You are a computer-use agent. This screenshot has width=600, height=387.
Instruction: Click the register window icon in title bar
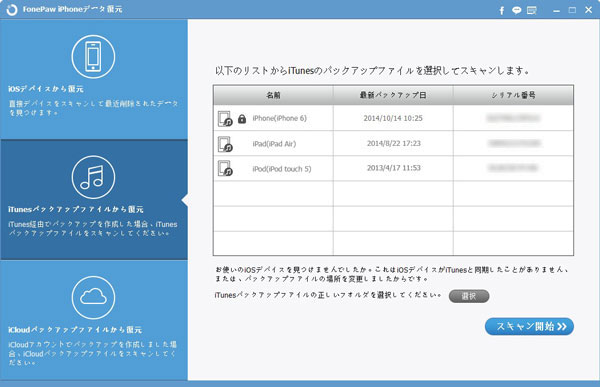pos(532,10)
